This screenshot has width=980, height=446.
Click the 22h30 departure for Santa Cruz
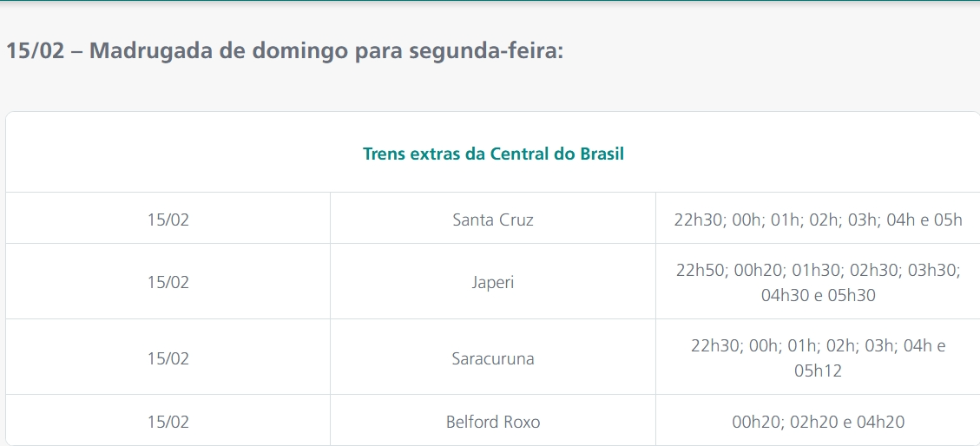click(x=698, y=220)
